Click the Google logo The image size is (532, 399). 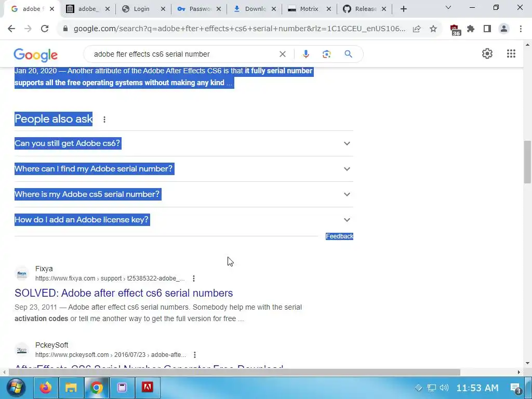point(36,55)
